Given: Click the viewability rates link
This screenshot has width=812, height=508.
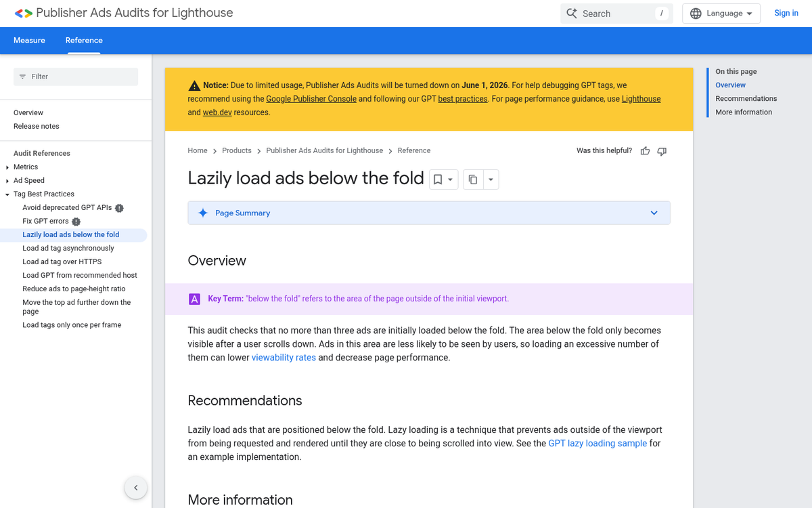Looking at the screenshot, I should click(284, 357).
